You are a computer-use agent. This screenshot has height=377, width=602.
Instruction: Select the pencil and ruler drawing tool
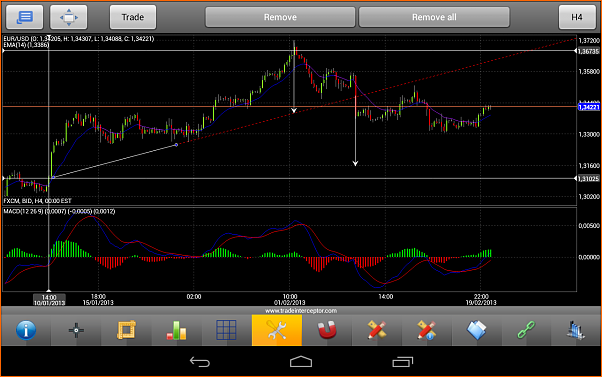tap(377, 330)
